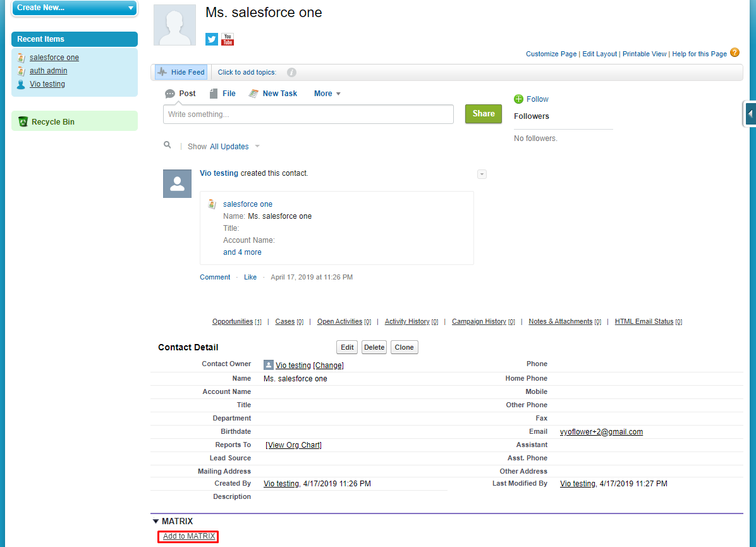Toggle the Hide Feed button

point(181,72)
